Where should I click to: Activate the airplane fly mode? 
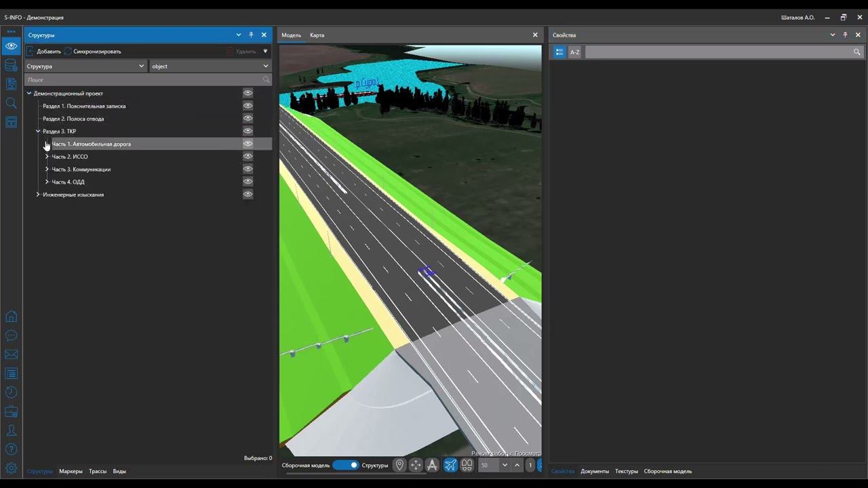coord(450,465)
